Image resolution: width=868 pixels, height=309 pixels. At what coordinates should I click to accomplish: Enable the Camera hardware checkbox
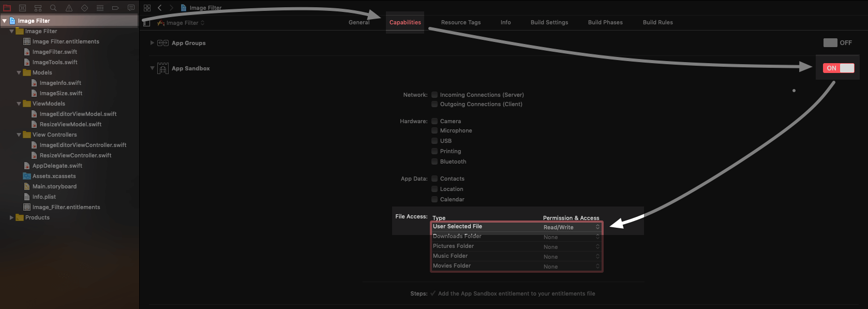(x=435, y=121)
